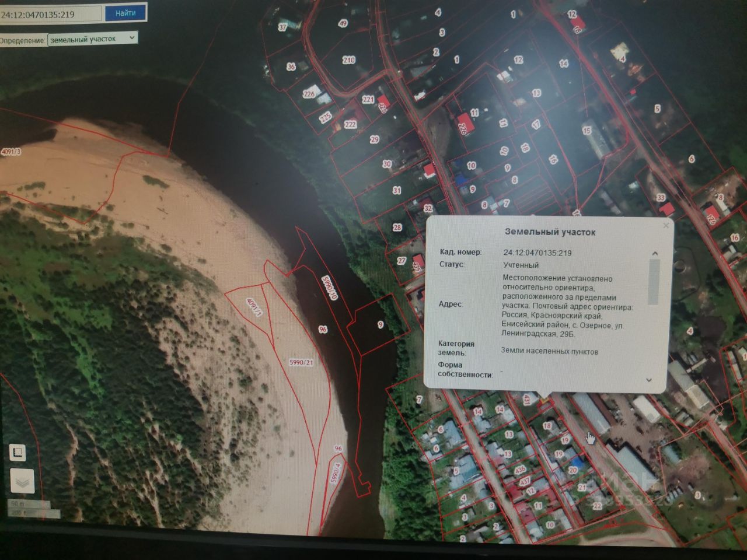Select parcel labeled 33 on map
Viewport: 747px width, 560px height.
coord(661,197)
